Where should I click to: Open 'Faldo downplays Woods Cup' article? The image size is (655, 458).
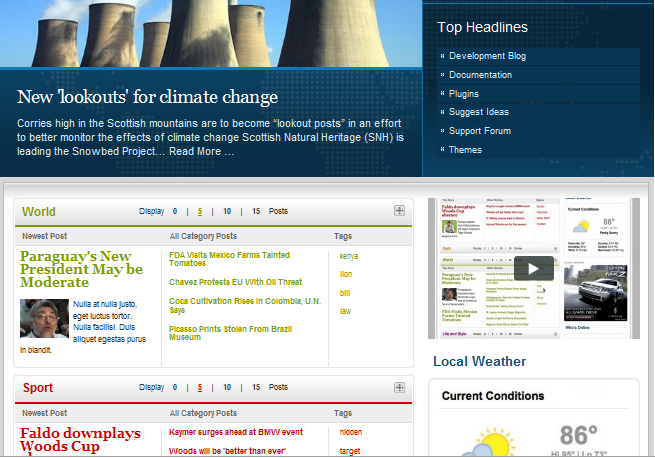[80, 440]
